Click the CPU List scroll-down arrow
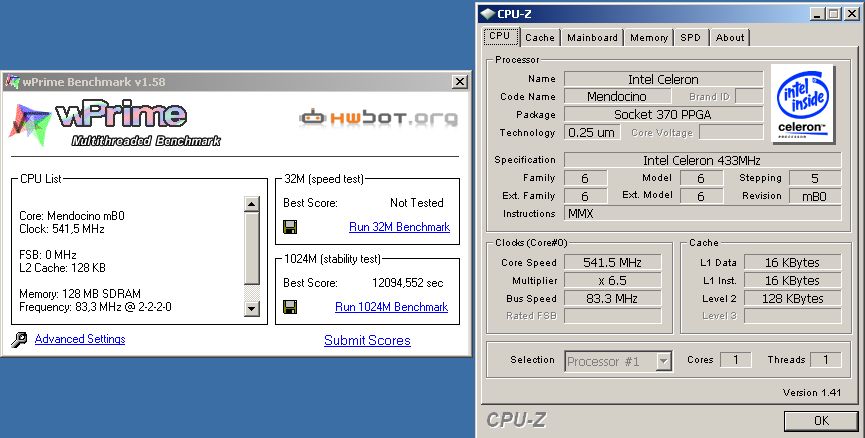The width and height of the screenshot is (865, 438). click(252, 308)
